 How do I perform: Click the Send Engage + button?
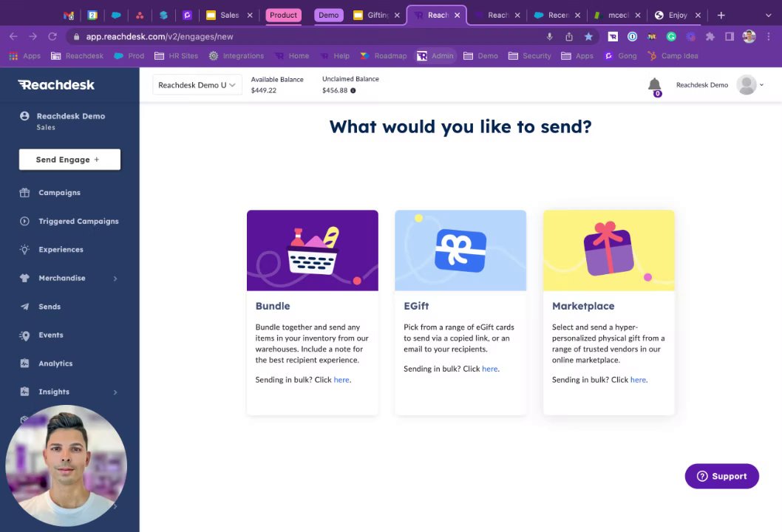point(69,160)
